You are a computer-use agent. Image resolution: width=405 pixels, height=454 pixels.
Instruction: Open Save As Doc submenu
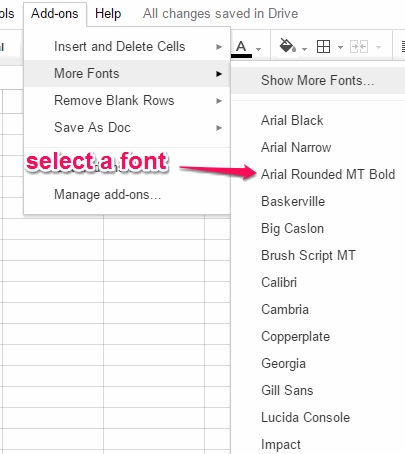point(127,128)
